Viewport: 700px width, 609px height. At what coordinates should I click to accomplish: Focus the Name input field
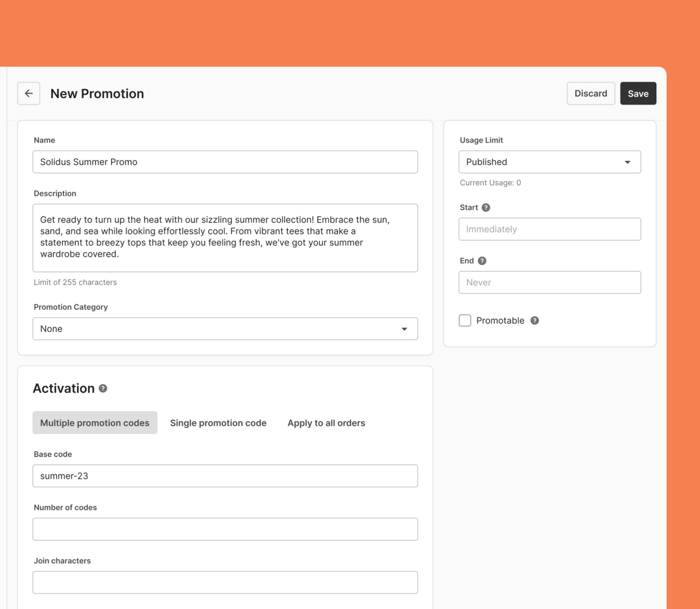pyautogui.click(x=225, y=162)
